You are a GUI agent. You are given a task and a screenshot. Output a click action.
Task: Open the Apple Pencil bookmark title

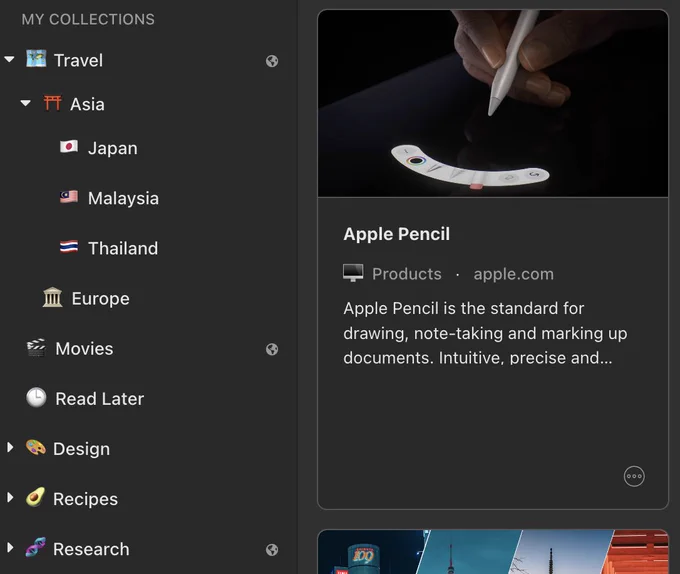click(x=396, y=234)
